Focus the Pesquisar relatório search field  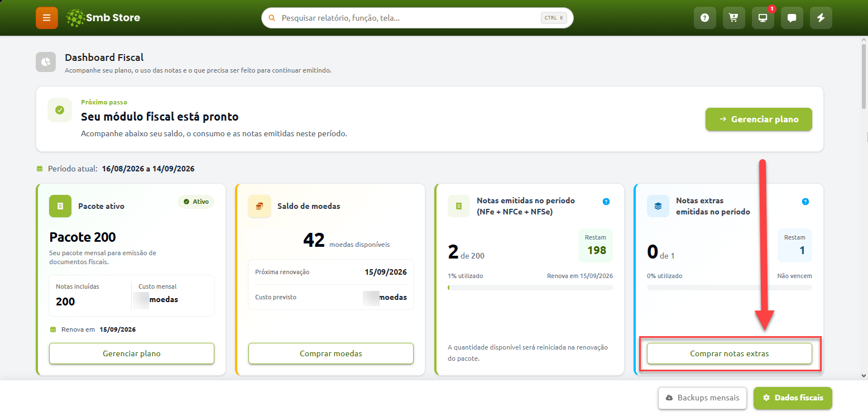[x=418, y=18]
